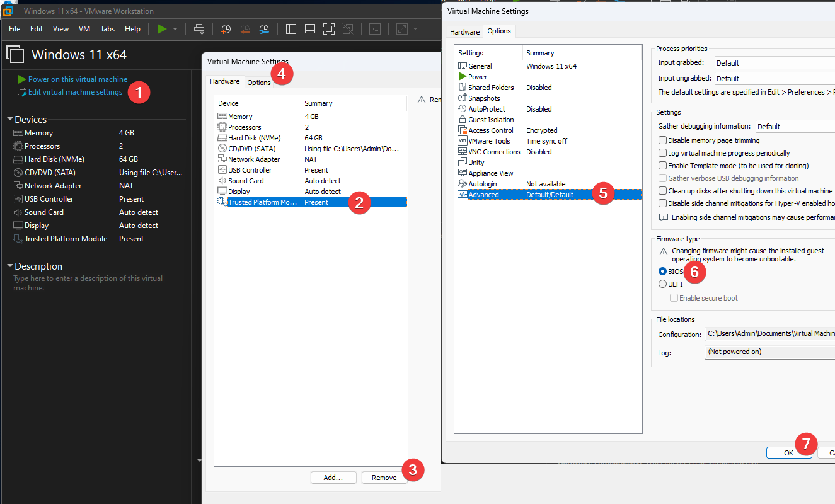Toggle the library sidebar view icon
This screenshot has height=504, width=835.
click(291, 29)
